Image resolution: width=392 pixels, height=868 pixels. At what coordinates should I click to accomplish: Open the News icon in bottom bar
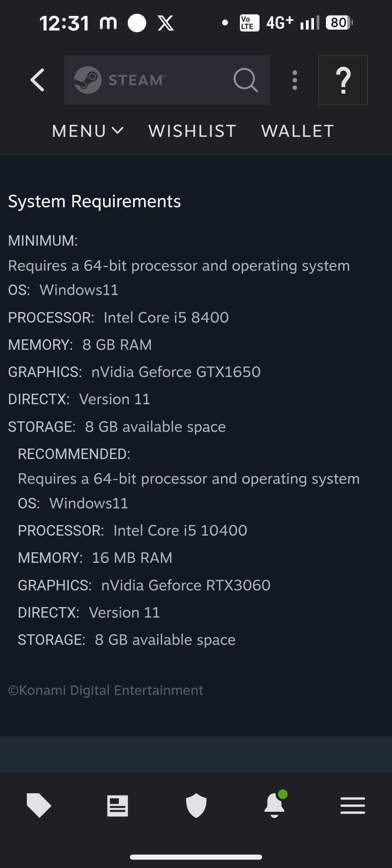click(x=118, y=806)
